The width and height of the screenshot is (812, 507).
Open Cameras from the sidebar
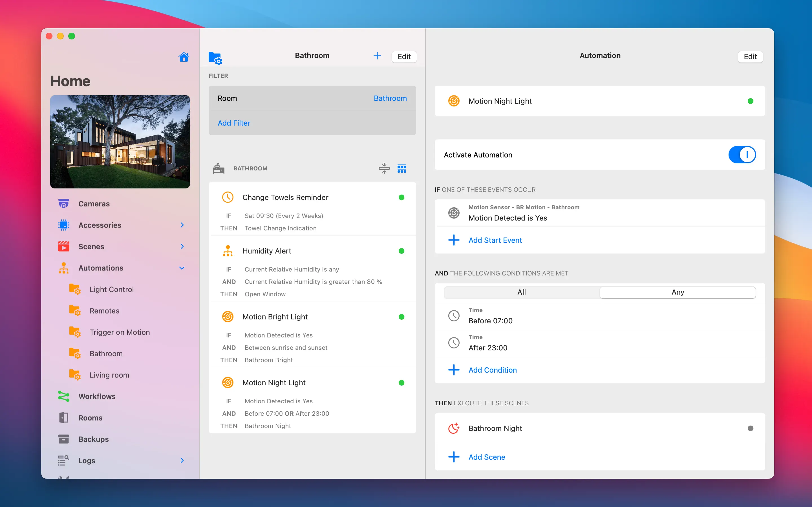pos(94,204)
